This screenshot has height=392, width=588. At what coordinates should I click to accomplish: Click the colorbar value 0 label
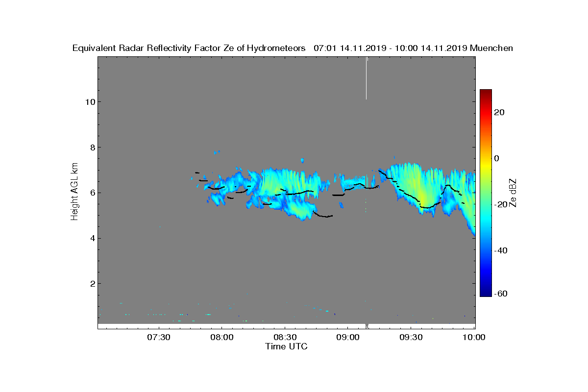click(497, 158)
